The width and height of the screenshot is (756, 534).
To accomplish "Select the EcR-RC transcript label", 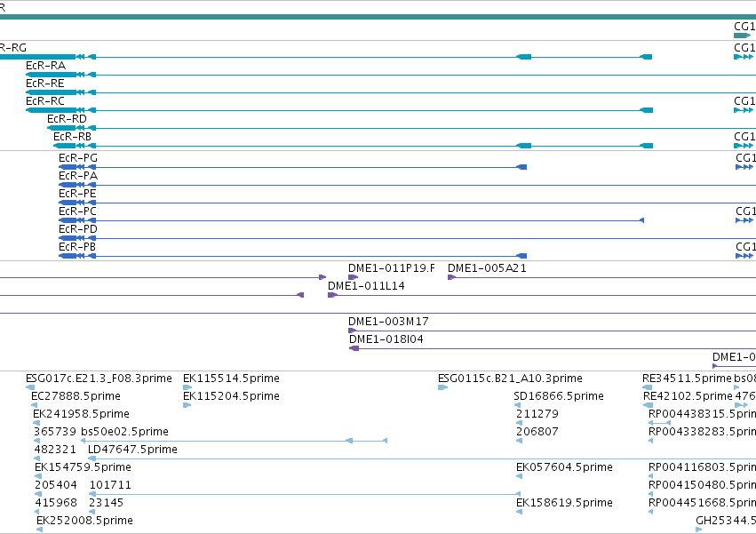I will pyautogui.click(x=44, y=101).
